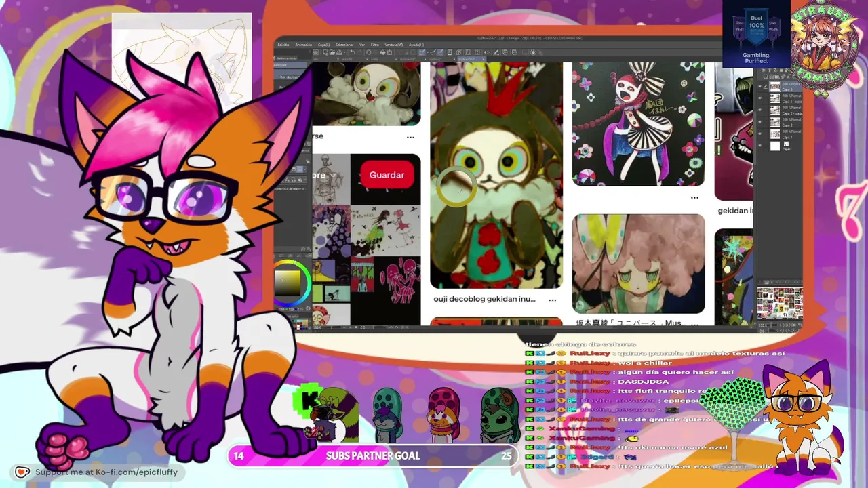Click the Subs Partner Goal progress bar
Viewport: 868px width, 488px height.
tap(372, 456)
